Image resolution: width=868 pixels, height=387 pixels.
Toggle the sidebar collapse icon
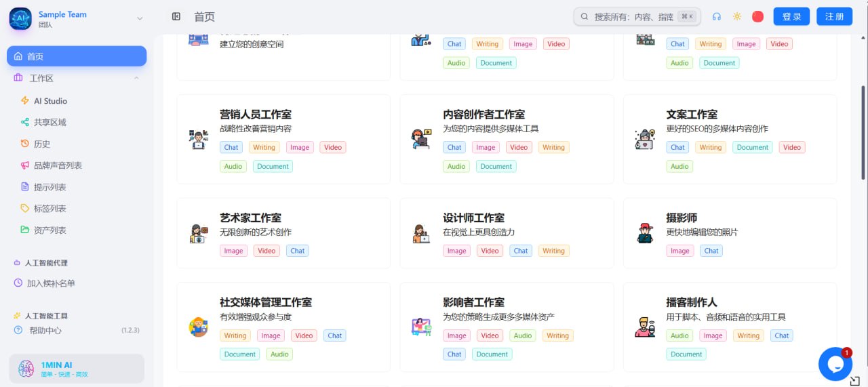click(x=176, y=17)
